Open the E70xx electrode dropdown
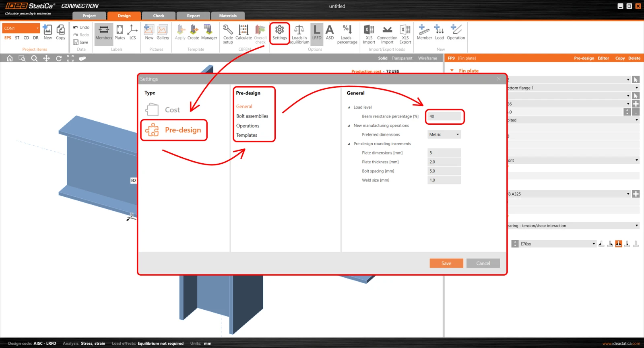Viewport: 644px width, 348px height. [x=557, y=244]
